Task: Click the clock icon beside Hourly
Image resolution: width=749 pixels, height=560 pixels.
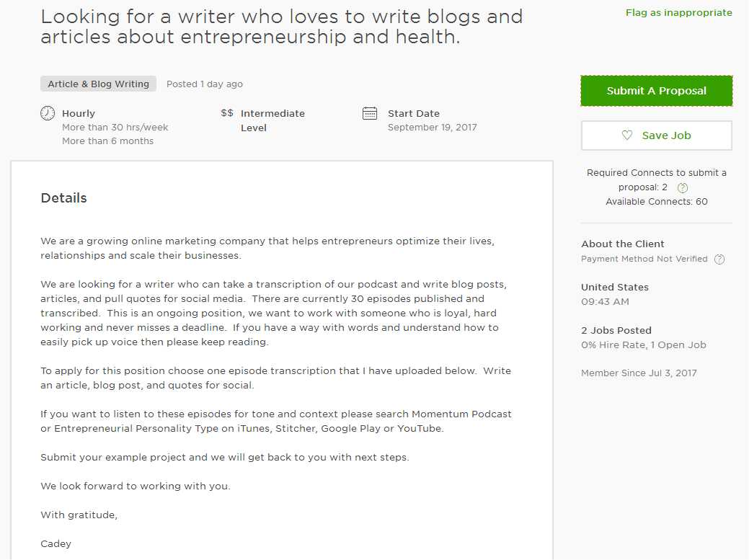Action: point(48,113)
